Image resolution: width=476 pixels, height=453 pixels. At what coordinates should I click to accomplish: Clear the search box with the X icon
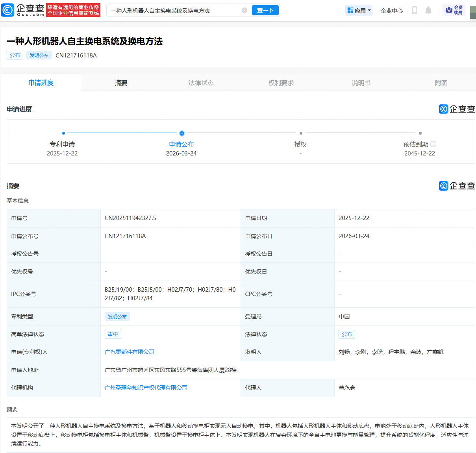point(244,10)
